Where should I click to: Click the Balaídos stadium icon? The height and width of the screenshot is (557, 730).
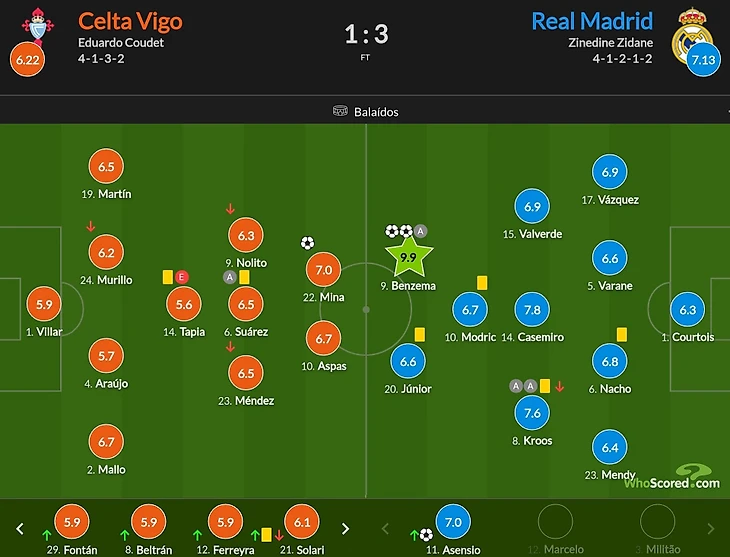point(340,111)
